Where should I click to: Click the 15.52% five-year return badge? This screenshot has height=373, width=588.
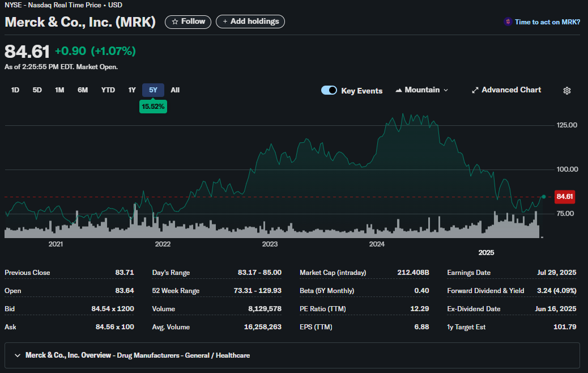[x=153, y=107]
